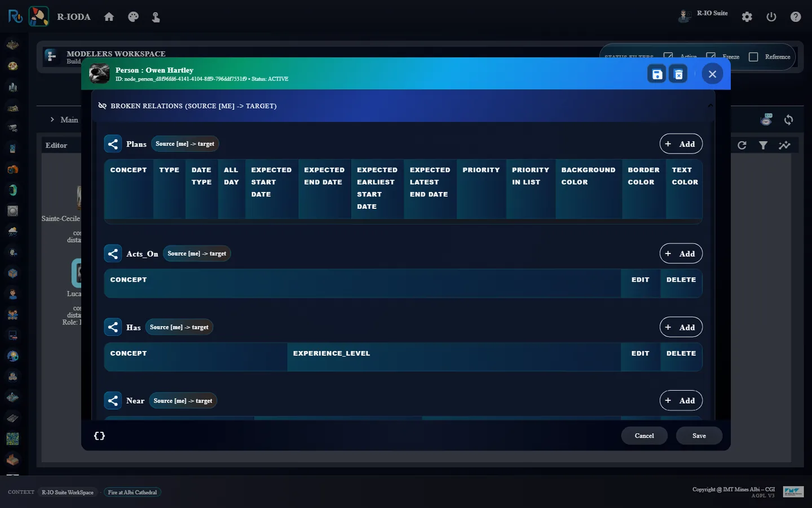Click the sync arrows icon in workspace
The image size is (812, 508).
tap(788, 120)
